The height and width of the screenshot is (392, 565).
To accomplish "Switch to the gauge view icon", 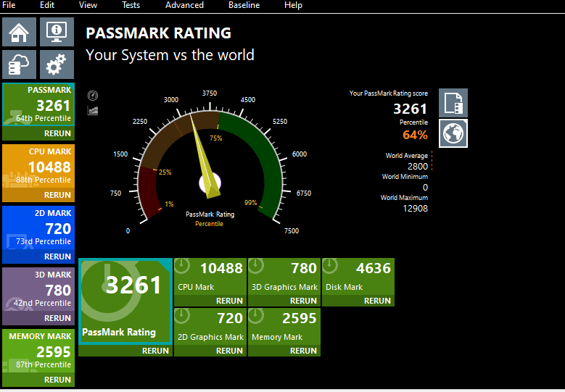I will pyautogui.click(x=93, y=96).
